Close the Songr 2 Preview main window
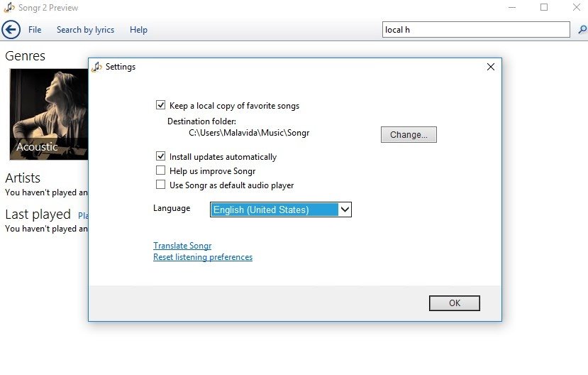 (577, 7)
